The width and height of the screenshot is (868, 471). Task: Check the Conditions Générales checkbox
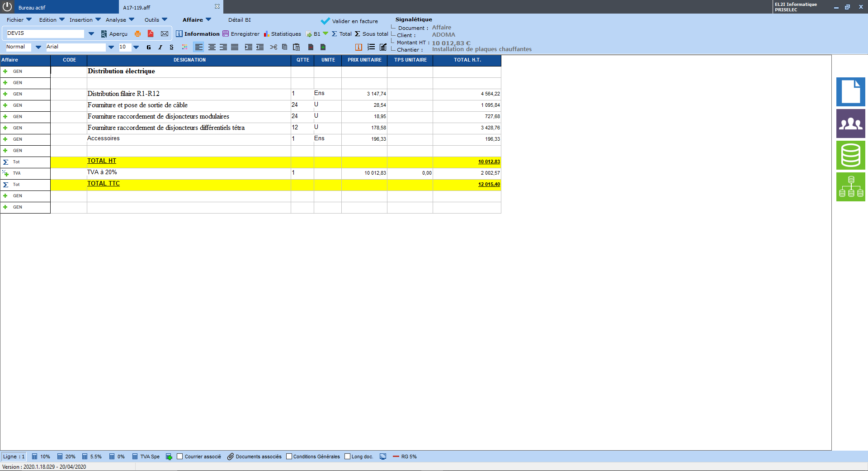289,457
